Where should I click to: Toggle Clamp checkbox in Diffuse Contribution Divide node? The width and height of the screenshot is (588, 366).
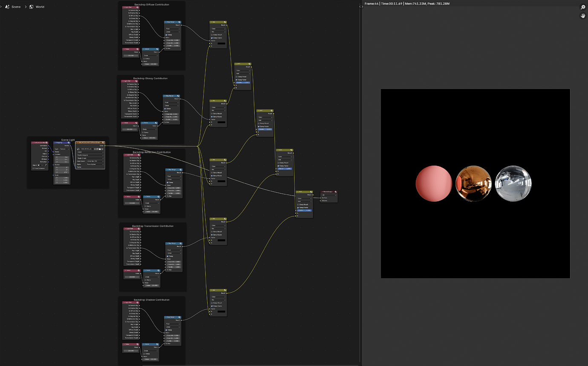[144, 58]
